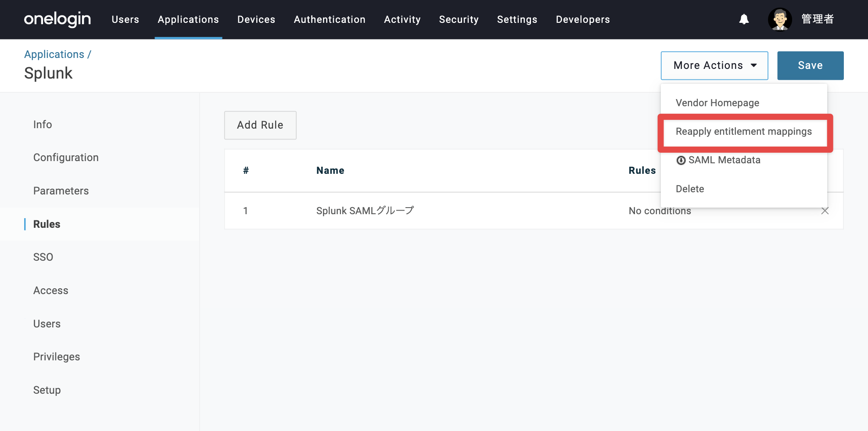The image size is (868, 431).
Task: Open the notifications bell
Action: tap(744, 19)
